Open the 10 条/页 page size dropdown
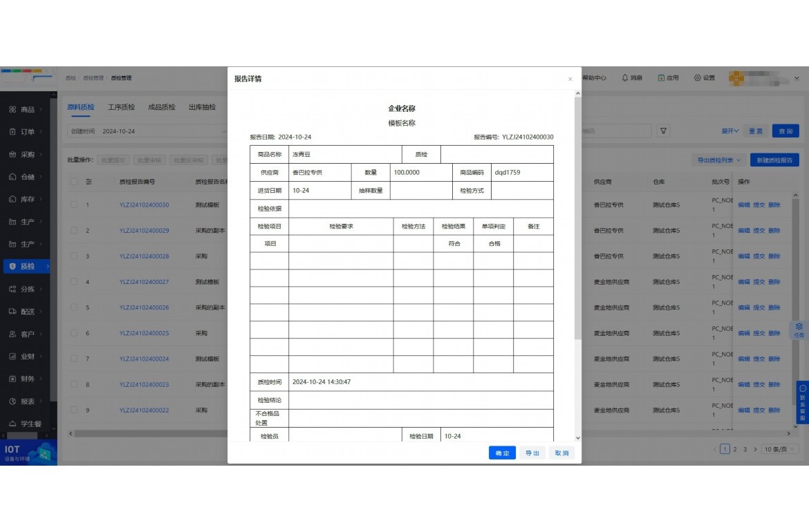Viewport: 809px width, 532px height. [x=780, y=450]
